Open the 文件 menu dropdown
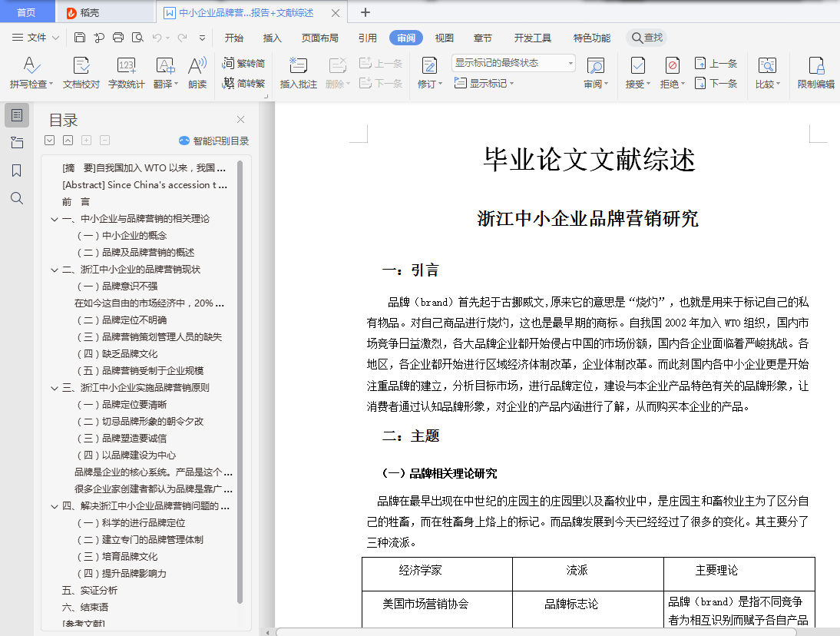The width and height of the screenshot is (840, 636). click(x=35, y=38)
